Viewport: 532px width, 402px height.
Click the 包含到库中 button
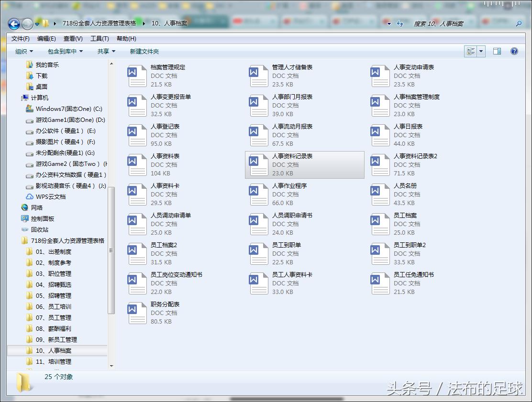pyautogui.click(x=65, y=51)
